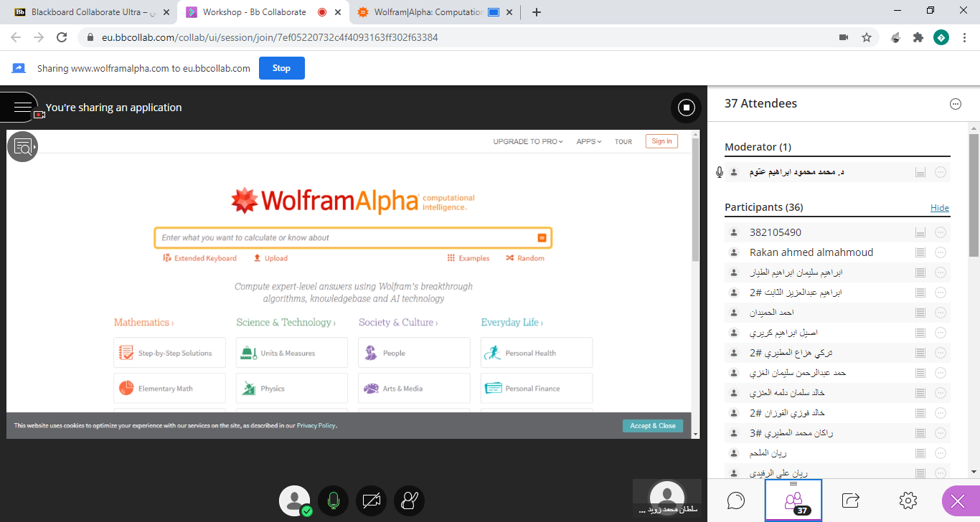The image size is (980, 522).
Task: Open attendee controls for Rakan ahmed almahmoud
Action: pyautogui.click(x=941, y=252)
